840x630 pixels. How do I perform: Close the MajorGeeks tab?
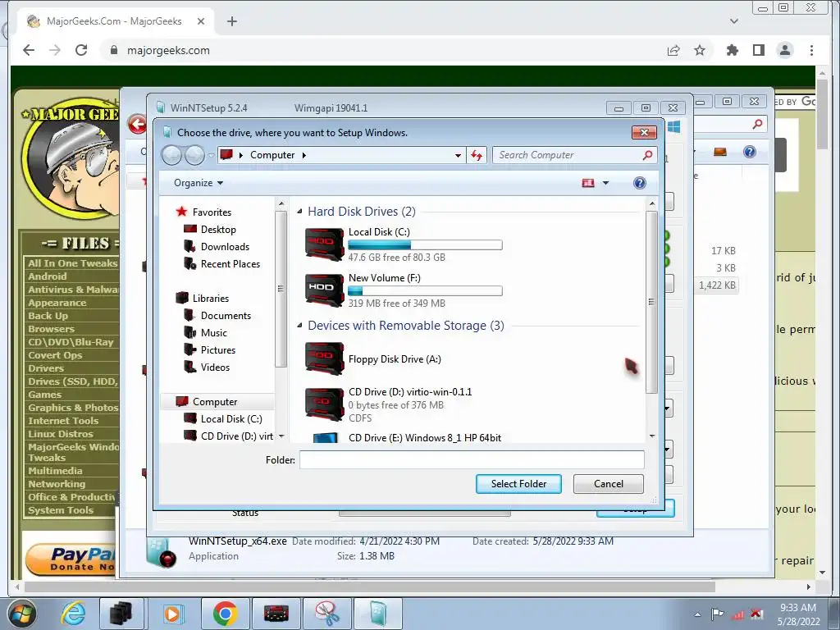click(x=201, y=21)
